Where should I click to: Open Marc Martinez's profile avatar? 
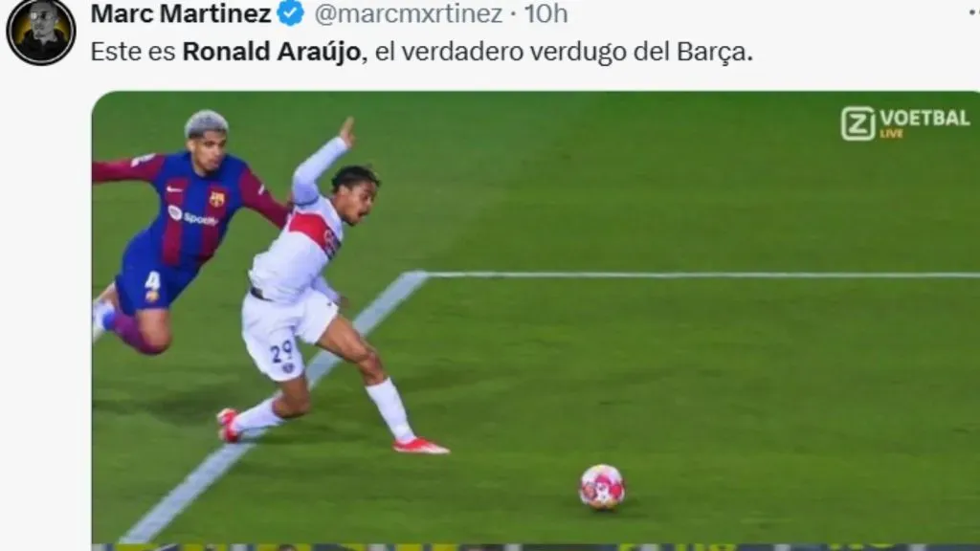point(40,32)
